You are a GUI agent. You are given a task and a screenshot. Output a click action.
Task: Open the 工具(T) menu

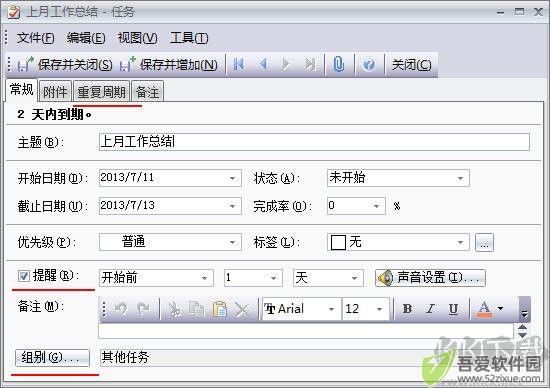coord(189,38)
